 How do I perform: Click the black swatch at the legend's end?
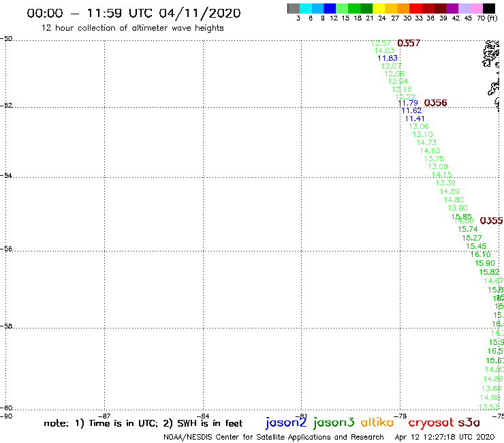[x=488, y=8]
